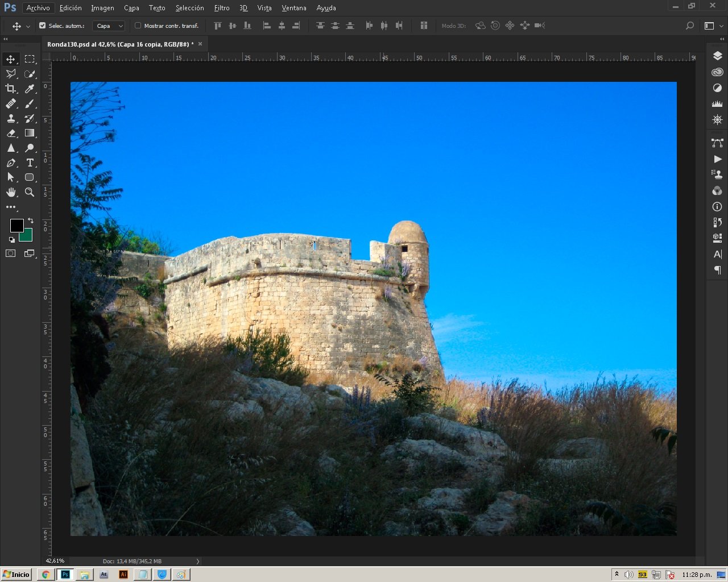Click the 42,61% zoom level field
Screen dimensions: 728x582
55,562
